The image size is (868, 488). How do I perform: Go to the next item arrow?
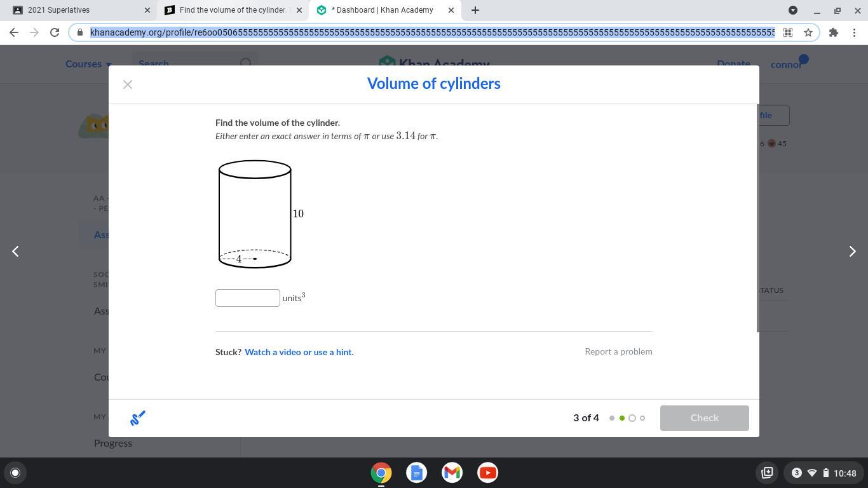coord(852,251)
